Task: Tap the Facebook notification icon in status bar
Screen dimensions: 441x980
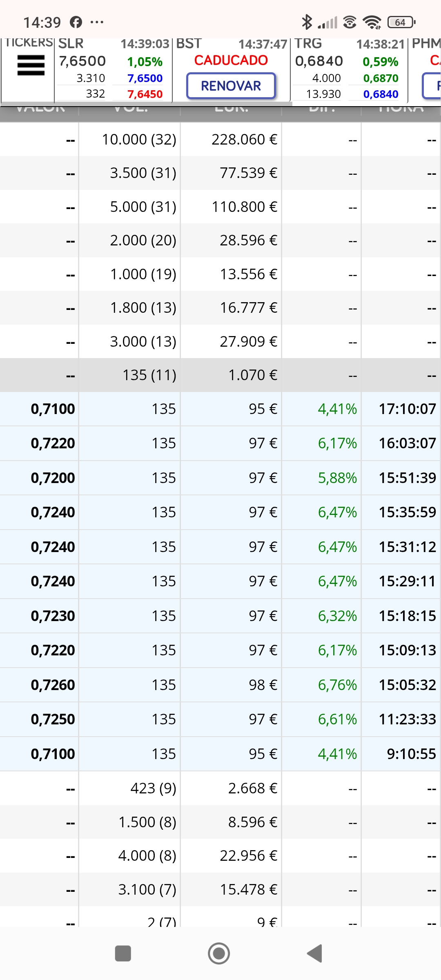Action: [x=76, y=22]
